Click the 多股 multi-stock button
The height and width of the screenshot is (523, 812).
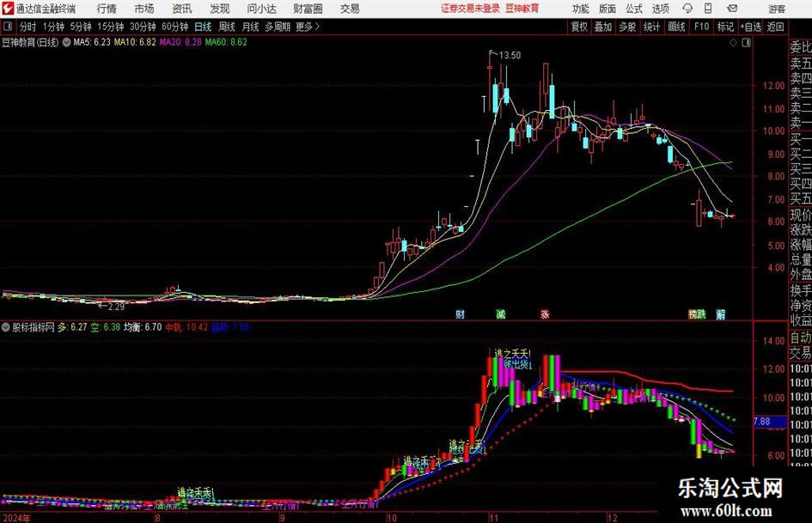point(627,27)
